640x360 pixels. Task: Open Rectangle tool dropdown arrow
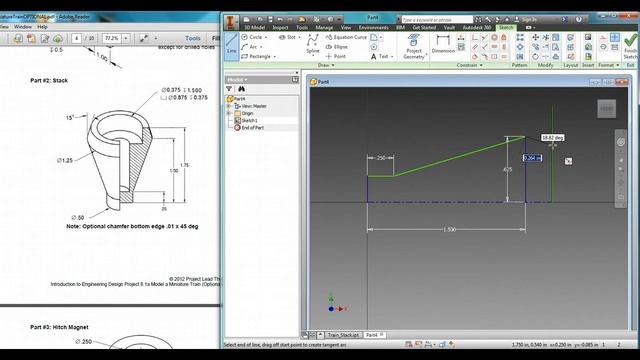pyautogui.click(x=275, y=57)
